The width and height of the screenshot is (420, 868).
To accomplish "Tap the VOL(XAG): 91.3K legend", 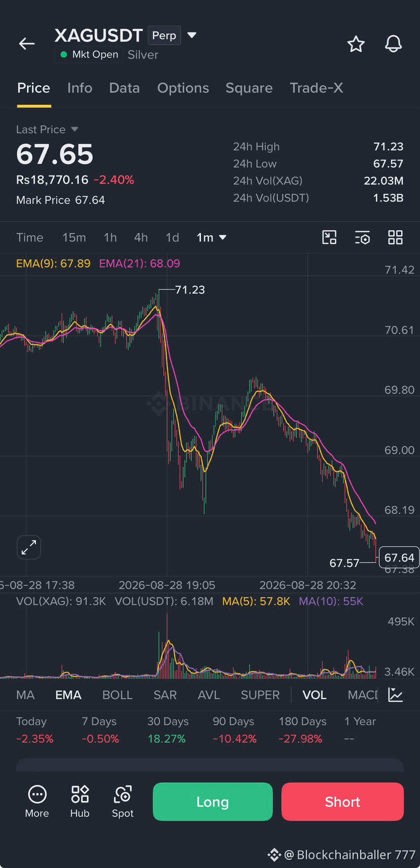I will pos(61,601).
